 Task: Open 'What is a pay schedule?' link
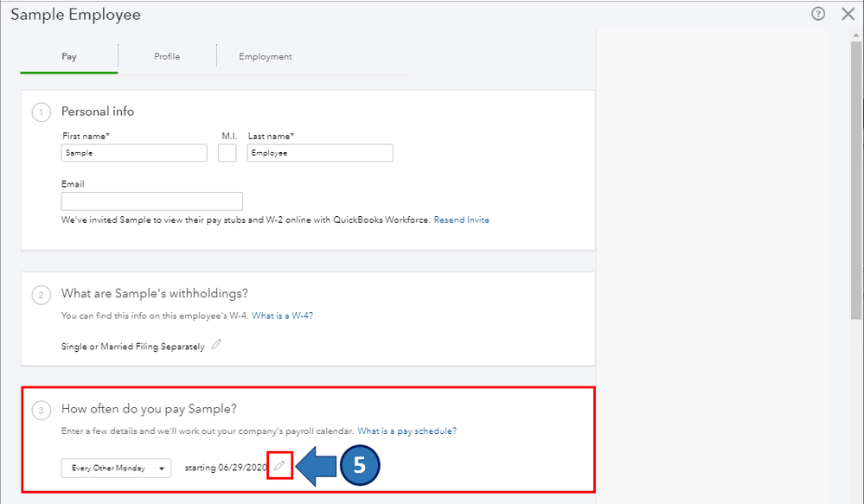pos(407,431)
